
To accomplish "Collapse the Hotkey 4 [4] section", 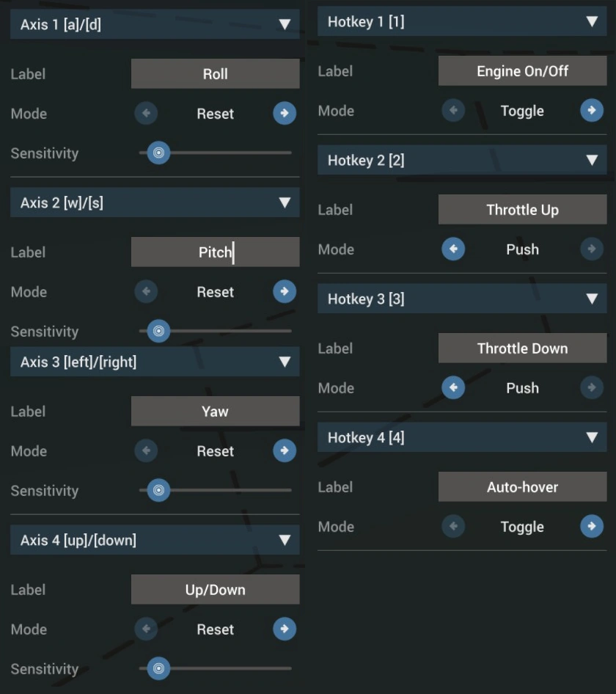I will (593, 438).
